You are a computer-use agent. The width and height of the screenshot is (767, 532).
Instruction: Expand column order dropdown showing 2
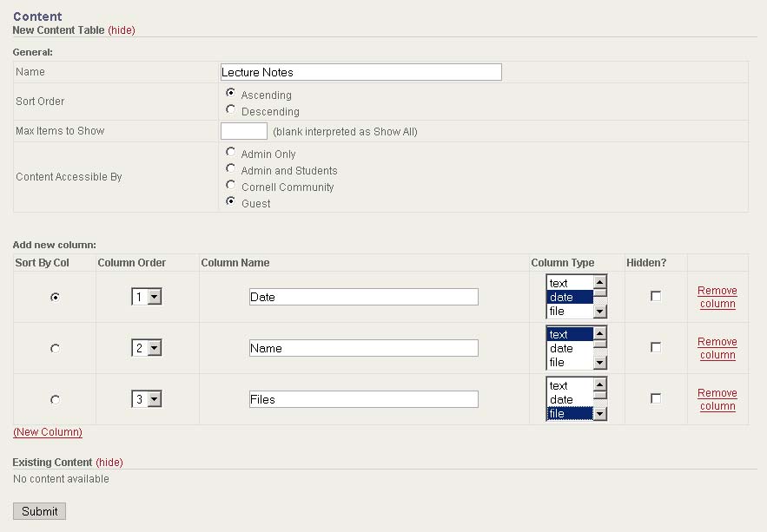[x=147, y=348]
